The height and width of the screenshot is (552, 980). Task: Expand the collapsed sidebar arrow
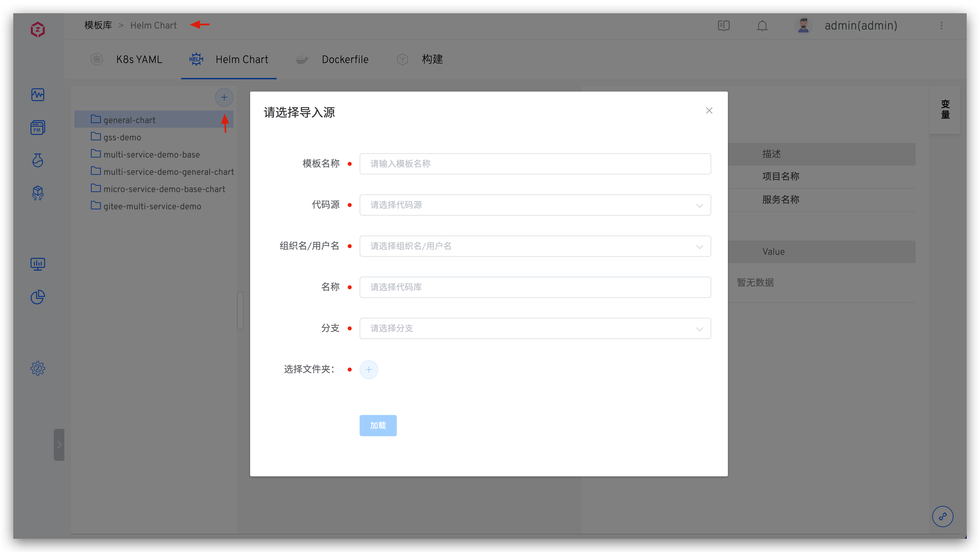59,444
